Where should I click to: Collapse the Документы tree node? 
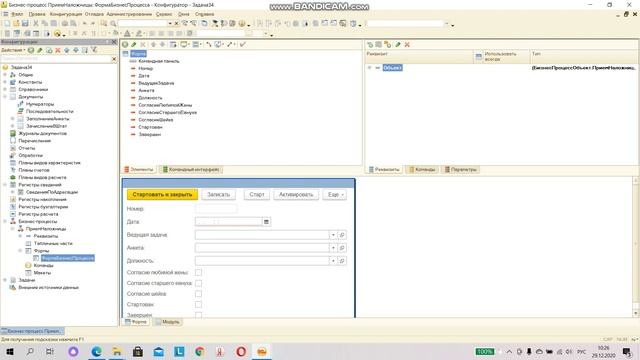(5, 97)
